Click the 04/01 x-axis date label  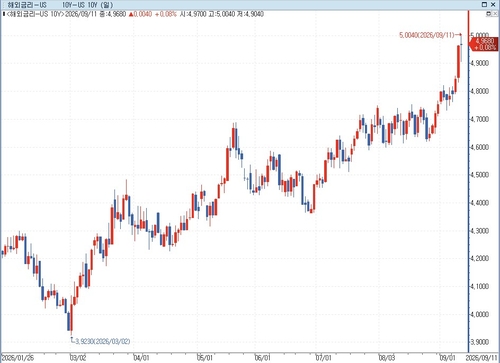click(141, 358)
